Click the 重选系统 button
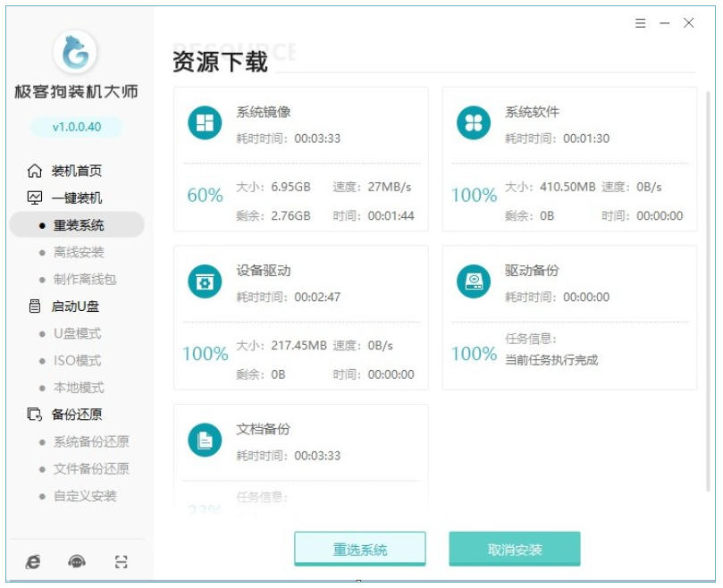The width and height of the screenshot is (723, 588). pos(360,549)
